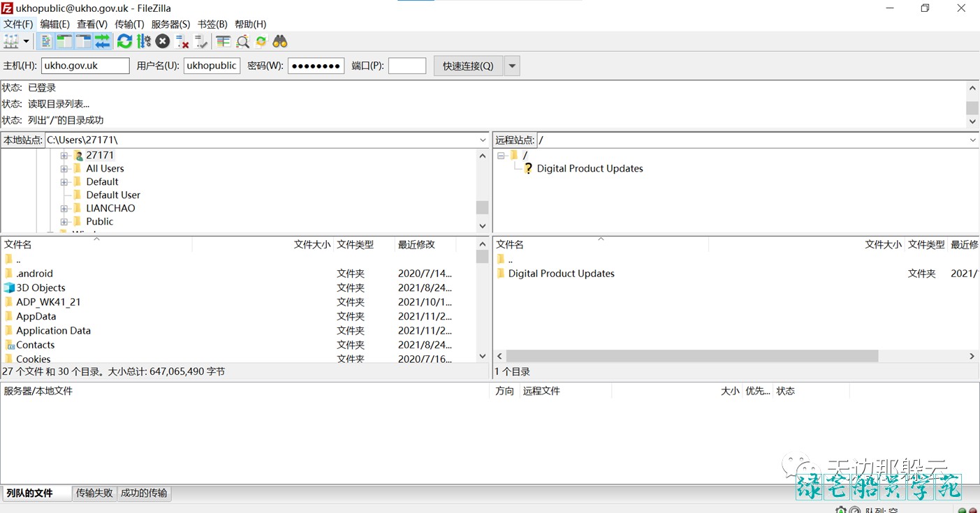Click the AppData folder icon
Viewport: 980px width, 513px height.
pos(9,316)
